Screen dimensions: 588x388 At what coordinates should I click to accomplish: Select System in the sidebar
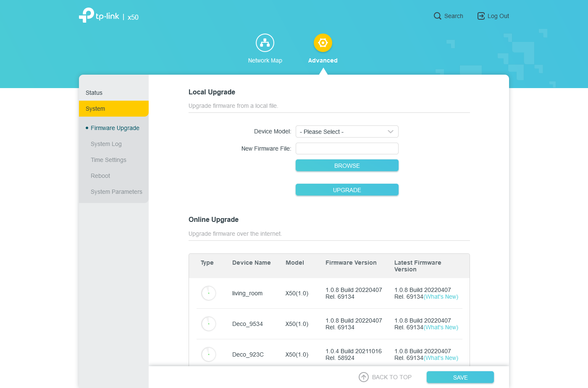coord(114,109)
